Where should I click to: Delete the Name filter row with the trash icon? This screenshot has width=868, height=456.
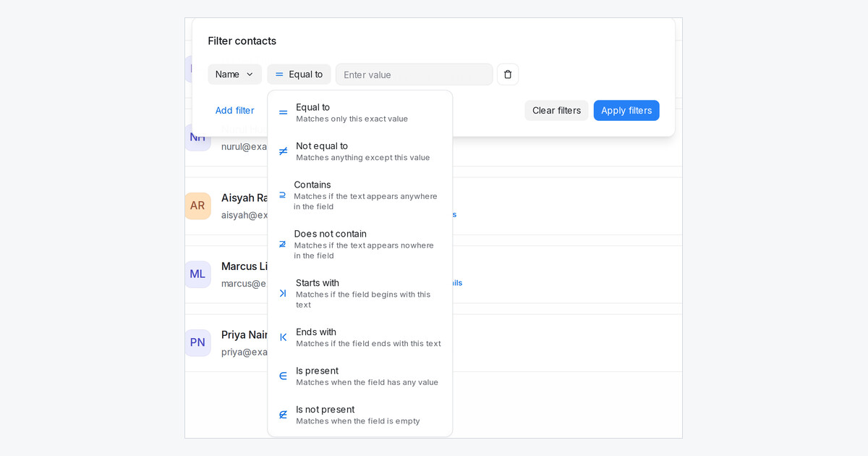click(508, 75)
